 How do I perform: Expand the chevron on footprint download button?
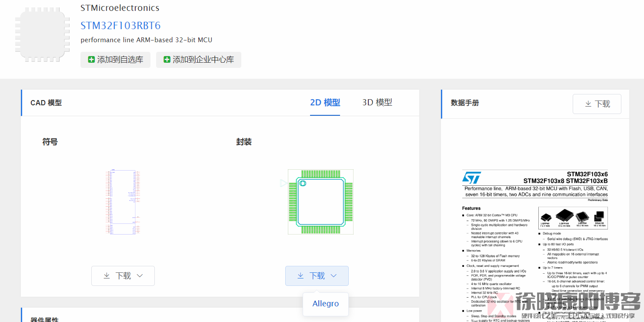point(334,276)
